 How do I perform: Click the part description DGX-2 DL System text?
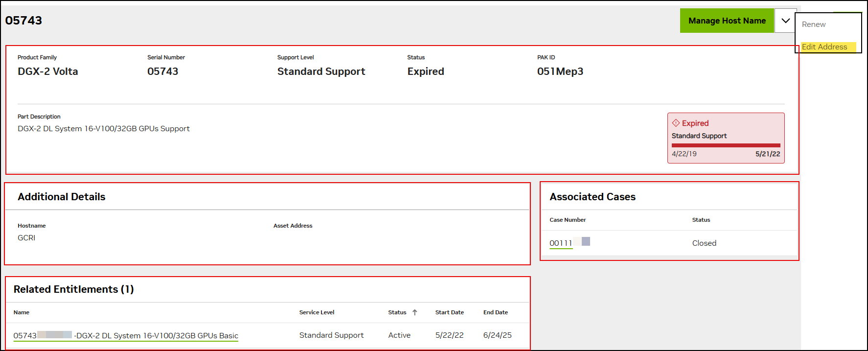coord(104,129)
